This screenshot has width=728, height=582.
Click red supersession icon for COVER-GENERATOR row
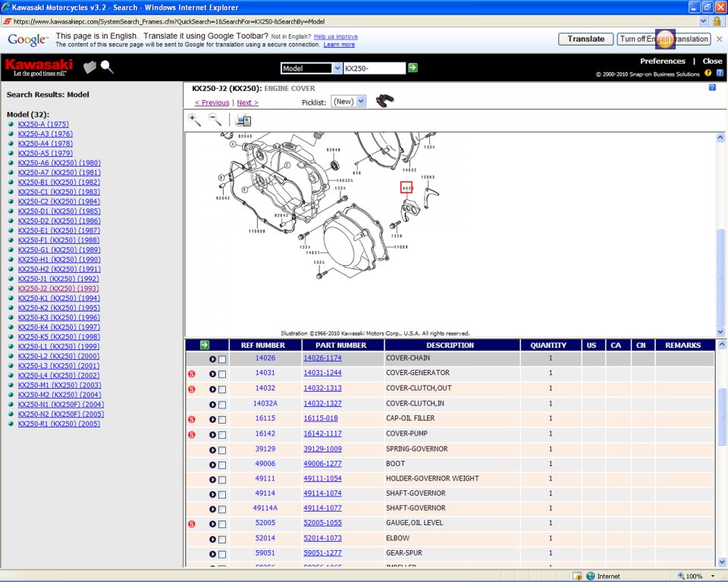tap(192, 374)
